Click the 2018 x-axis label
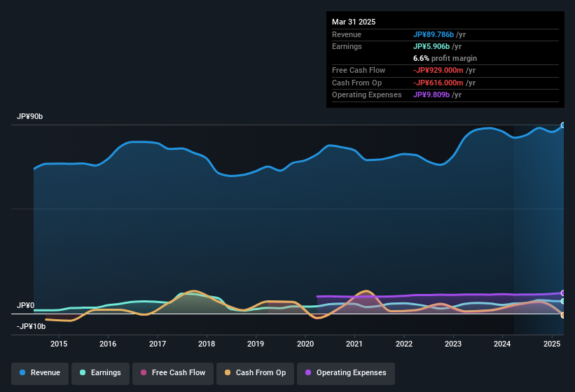 [207, 344]
